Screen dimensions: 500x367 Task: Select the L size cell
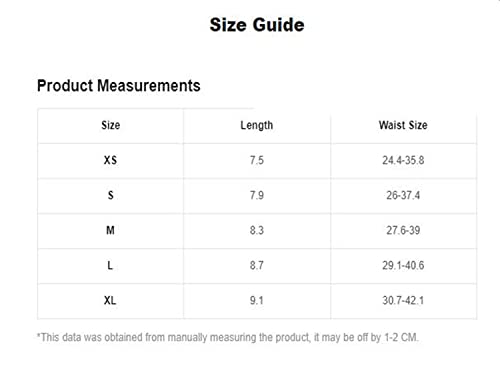pyautogui.click(x=110, y=265)
